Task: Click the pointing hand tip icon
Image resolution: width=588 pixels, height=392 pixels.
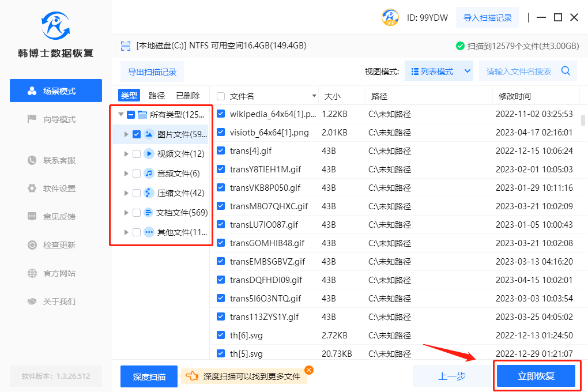Action: click(x=192, y=376)
